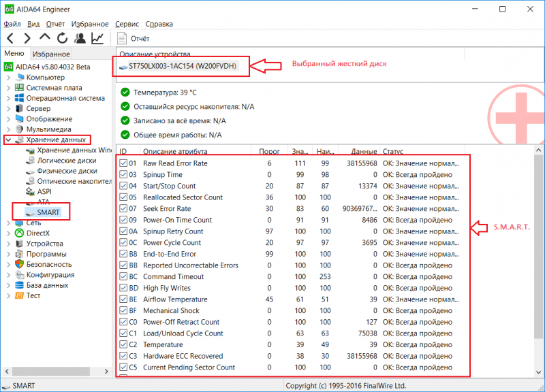The image size is (545, 392).
Task: Click the Устройства devices icon
Action: [x=20, y=244]
